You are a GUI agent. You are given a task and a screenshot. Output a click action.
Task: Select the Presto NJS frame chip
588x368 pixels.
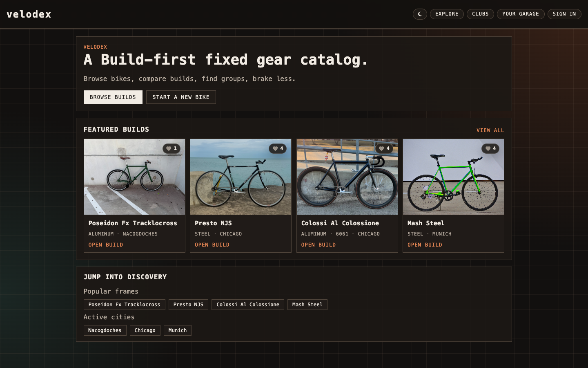click(x=188, y=305)
